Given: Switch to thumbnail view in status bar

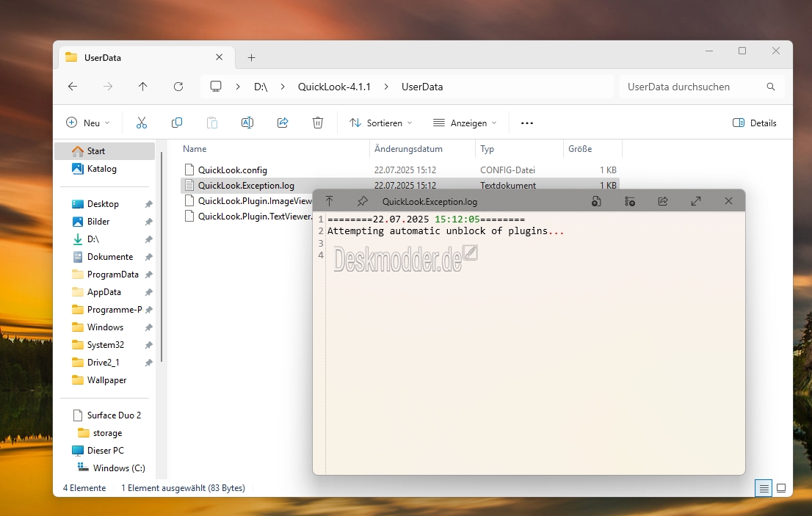Looking at the screenshot, I should coord(781,488).
